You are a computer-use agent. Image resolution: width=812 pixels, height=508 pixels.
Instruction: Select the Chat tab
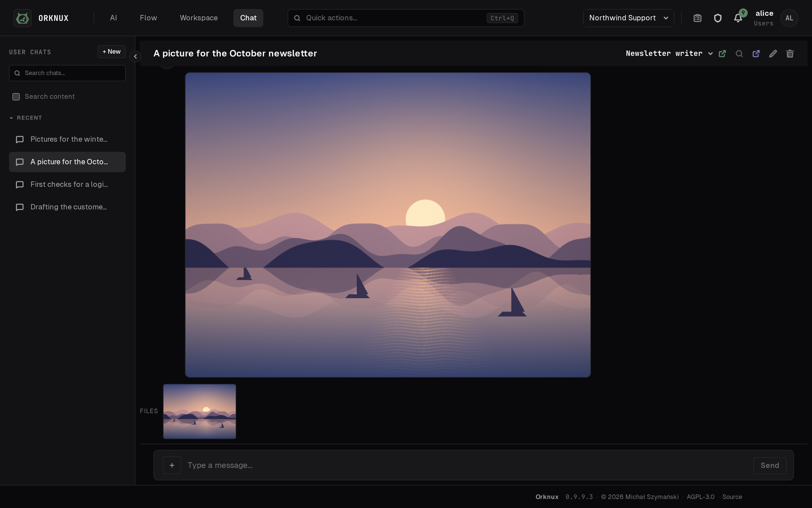pos(248,18)
